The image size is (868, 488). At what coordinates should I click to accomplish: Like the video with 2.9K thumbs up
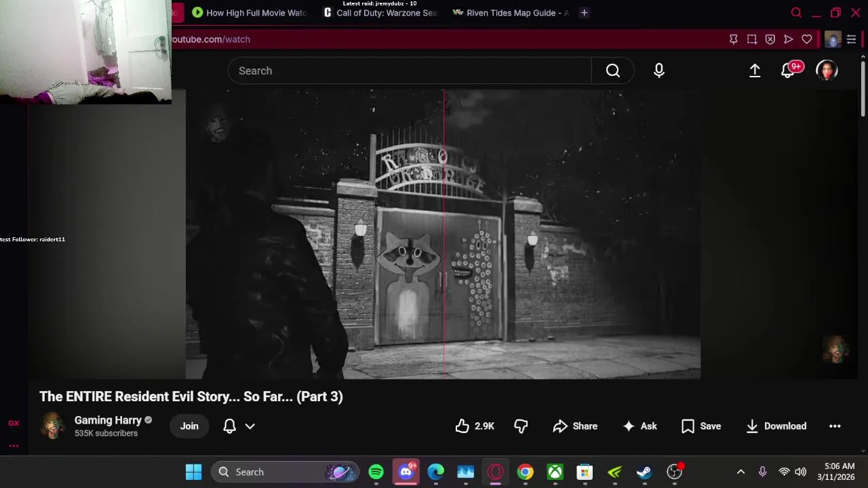pos(475,426)
